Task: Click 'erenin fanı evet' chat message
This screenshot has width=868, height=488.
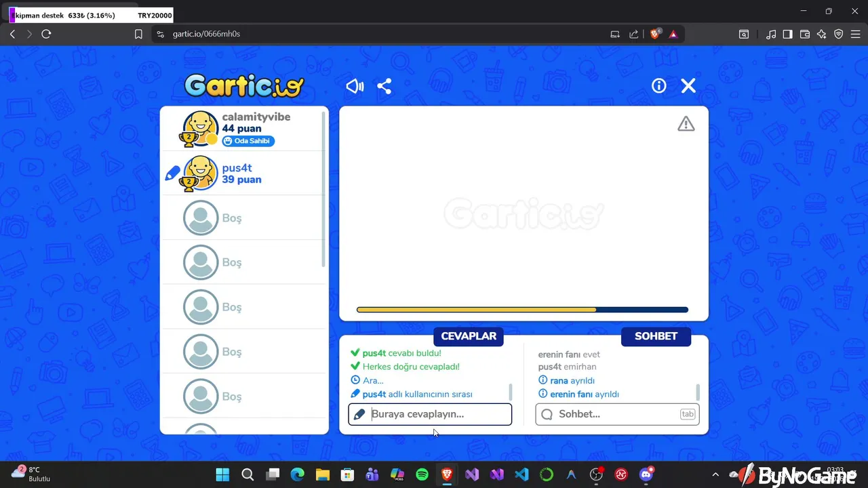Action: tap(569, 354)
